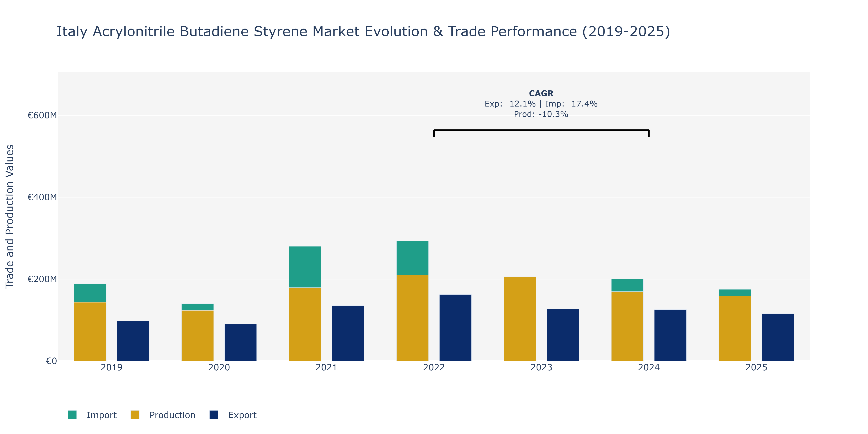The image size is (868, 434).
Task: Click the 2025 Production bar
Action: [x=735, y=329]
